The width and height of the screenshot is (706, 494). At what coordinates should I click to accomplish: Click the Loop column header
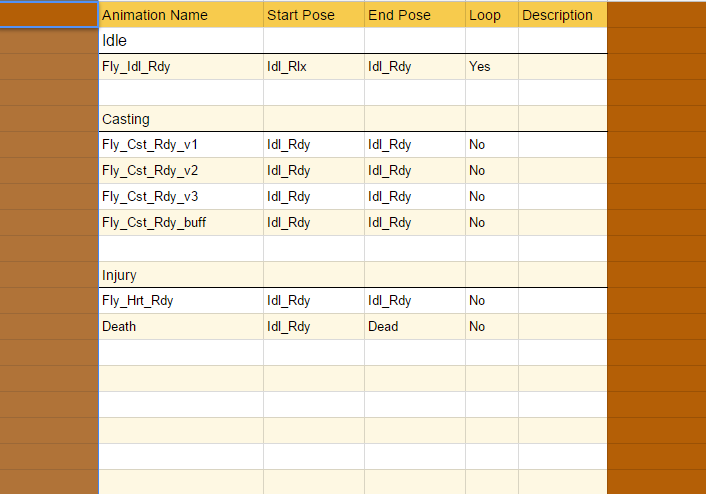[491, 15]
